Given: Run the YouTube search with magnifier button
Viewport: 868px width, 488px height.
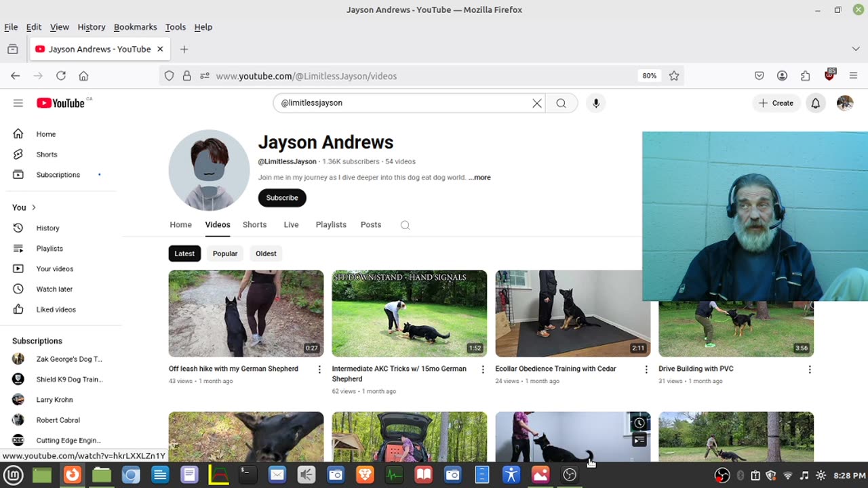Looking at the screenshot, I should point(561,103).
